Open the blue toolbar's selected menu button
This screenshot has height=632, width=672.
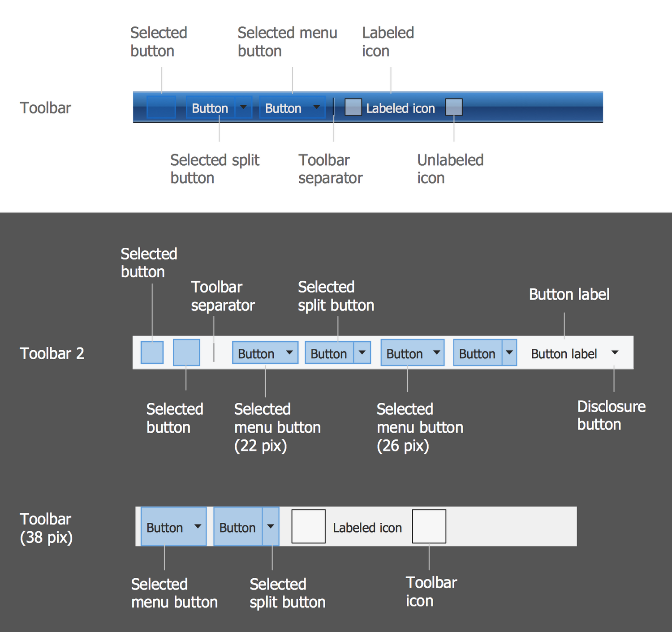(292, 108)
